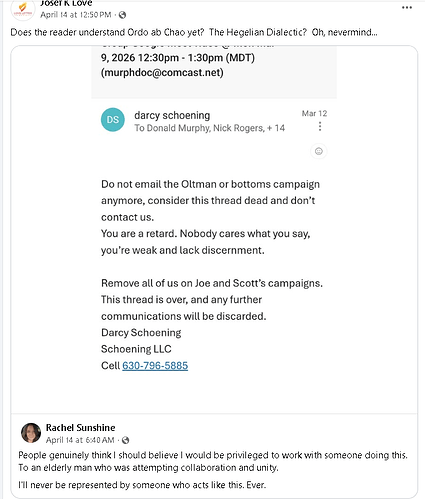Open the phone link 630-796-5885

tap(155, 366)
